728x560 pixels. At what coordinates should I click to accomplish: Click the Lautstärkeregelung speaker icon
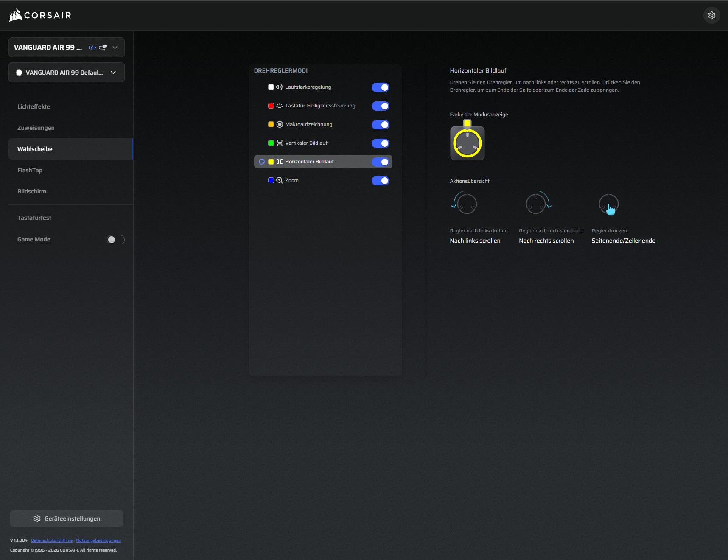(279, 87)
